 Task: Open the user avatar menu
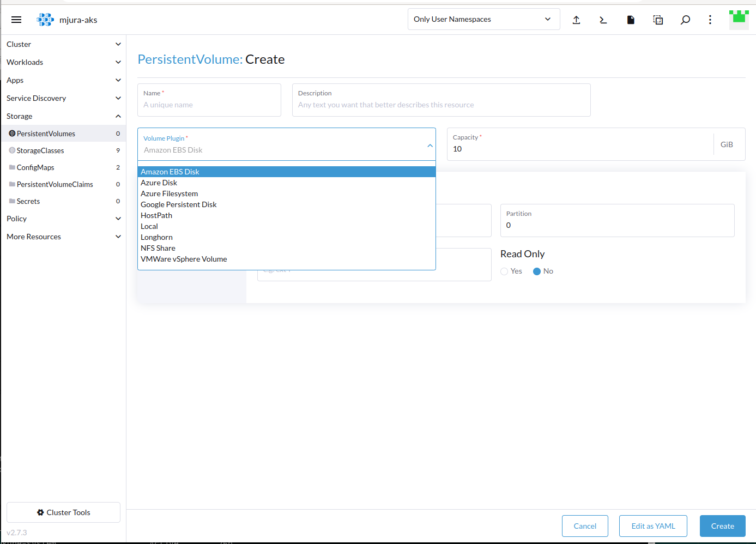739,19
